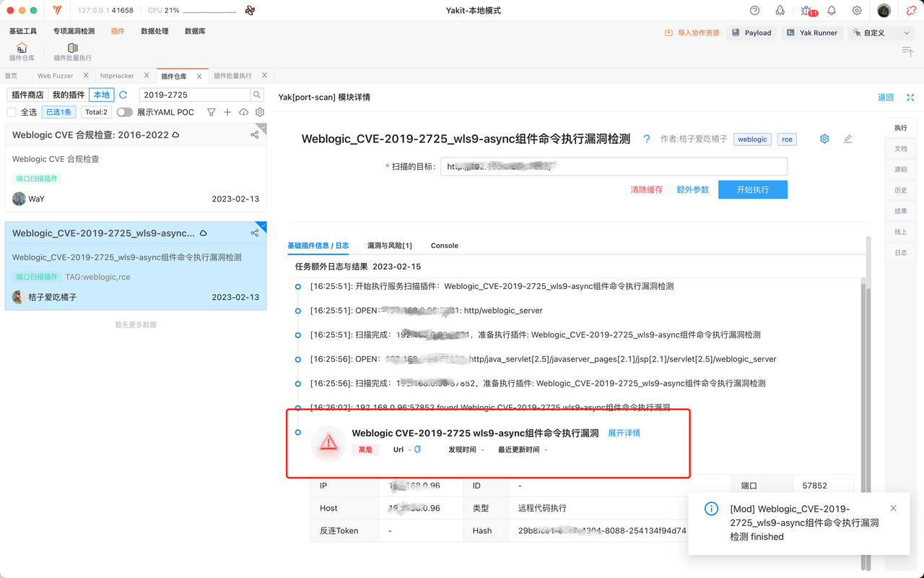Open the Payload button
The height and width of the screenshot is (578, 924).
pyautogui.click(x=751, y=33)
